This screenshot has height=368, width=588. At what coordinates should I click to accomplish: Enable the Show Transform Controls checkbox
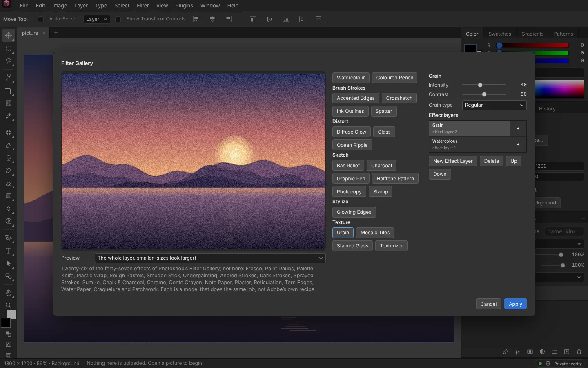pos(118,19)
